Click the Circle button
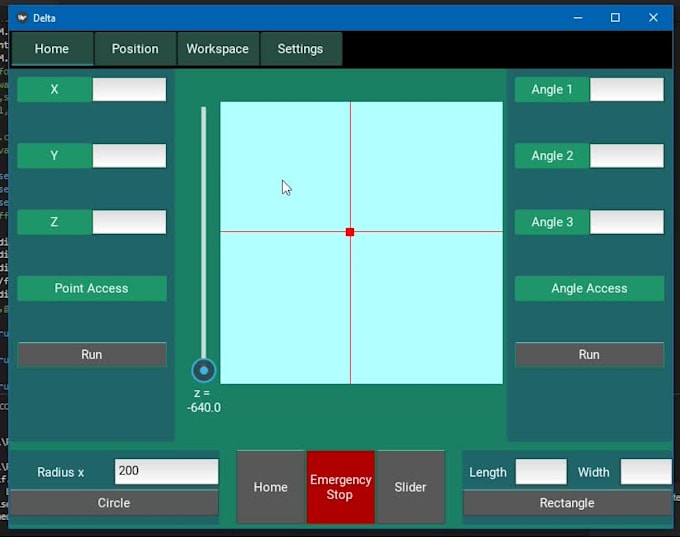 click(114, 503)
